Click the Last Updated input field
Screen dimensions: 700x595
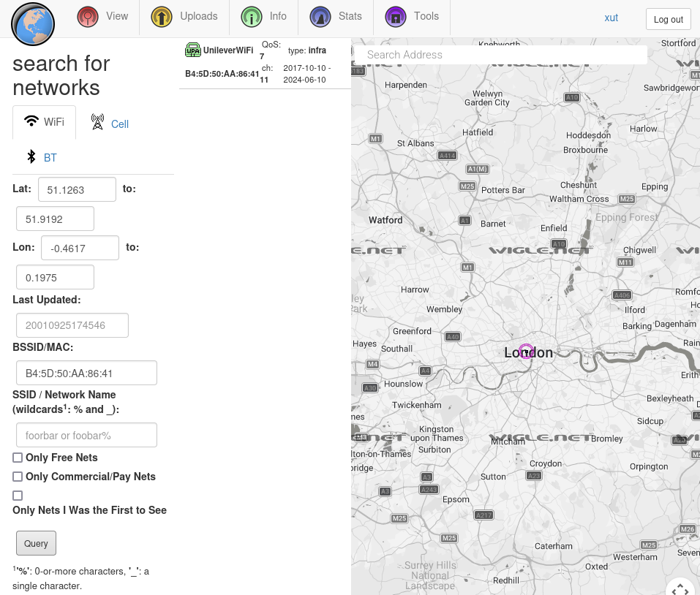tap(72, 325)
